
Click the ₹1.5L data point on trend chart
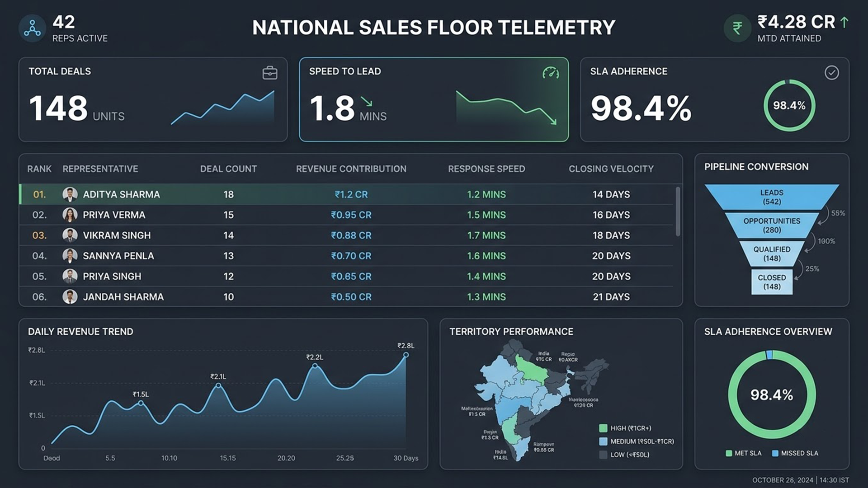[141, 403]
